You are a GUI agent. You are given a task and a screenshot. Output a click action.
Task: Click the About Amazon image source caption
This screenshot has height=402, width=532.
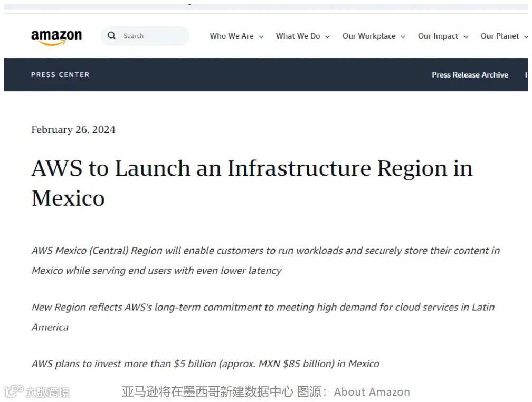(x=265, y=392)
